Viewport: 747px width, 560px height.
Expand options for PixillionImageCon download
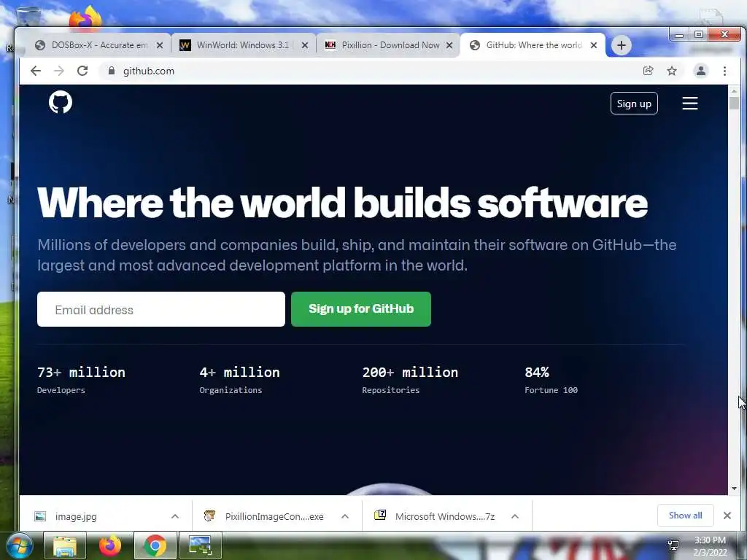tap(345, 516)
